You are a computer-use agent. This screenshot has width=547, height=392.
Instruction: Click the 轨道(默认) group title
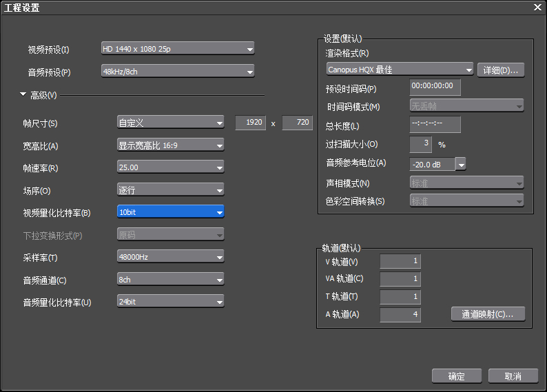(x=341, y=248)
